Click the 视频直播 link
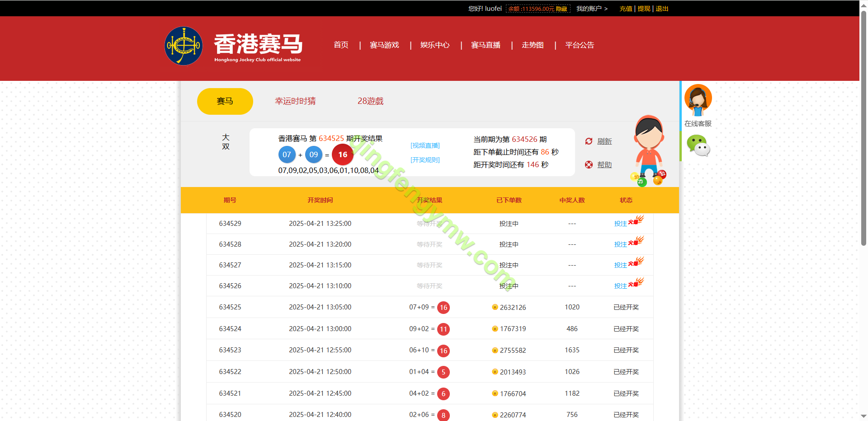868x421 pixels. click(x=425, y=145)
